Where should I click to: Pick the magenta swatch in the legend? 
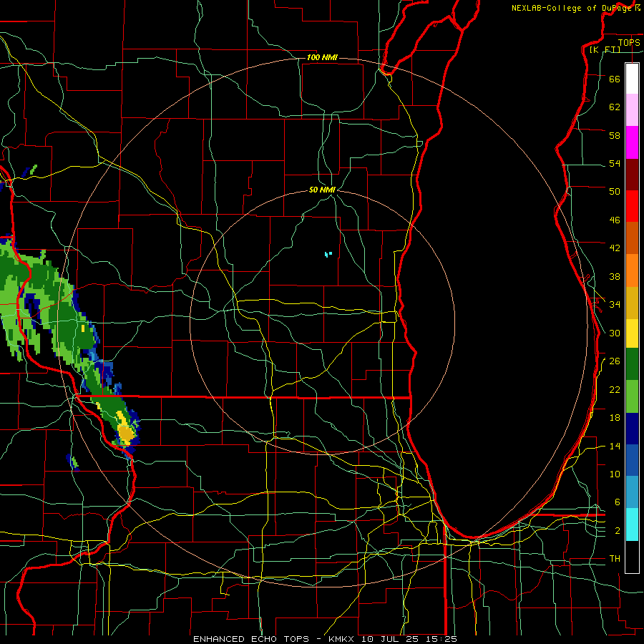tap(632, 142)
